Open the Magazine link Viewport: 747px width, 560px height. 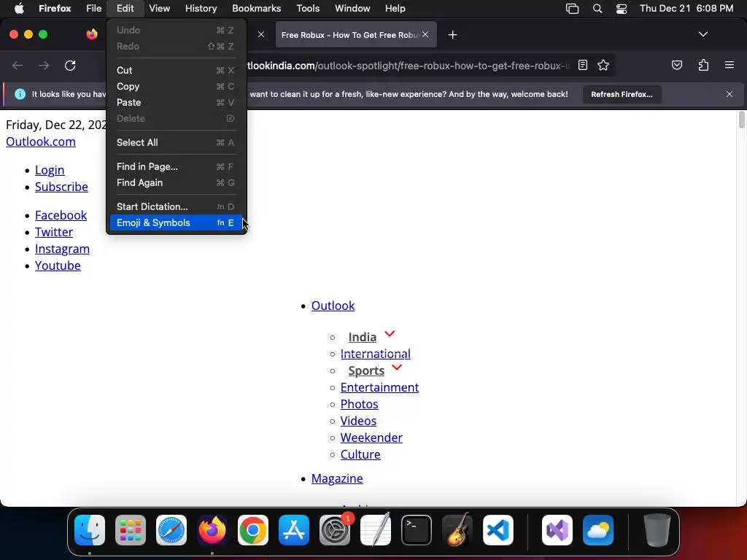(x=337, y=478)
